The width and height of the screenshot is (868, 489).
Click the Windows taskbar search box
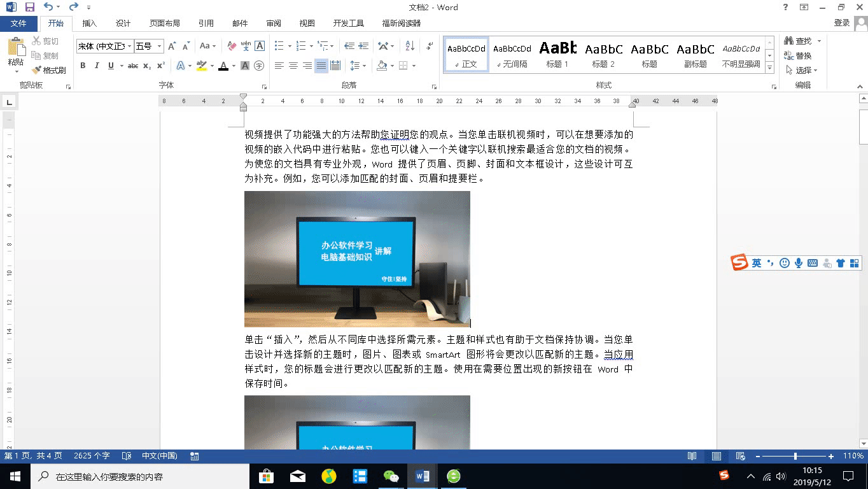(x=140, y=476)
